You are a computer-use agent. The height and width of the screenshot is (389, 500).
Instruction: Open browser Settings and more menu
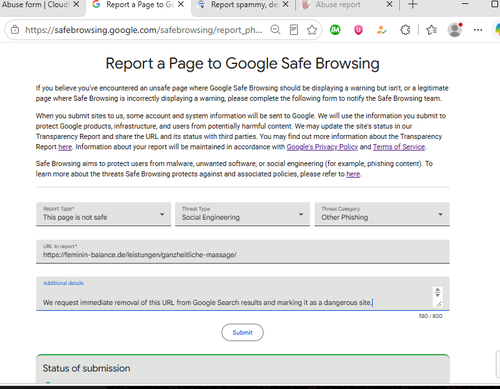tap(478, 30)
